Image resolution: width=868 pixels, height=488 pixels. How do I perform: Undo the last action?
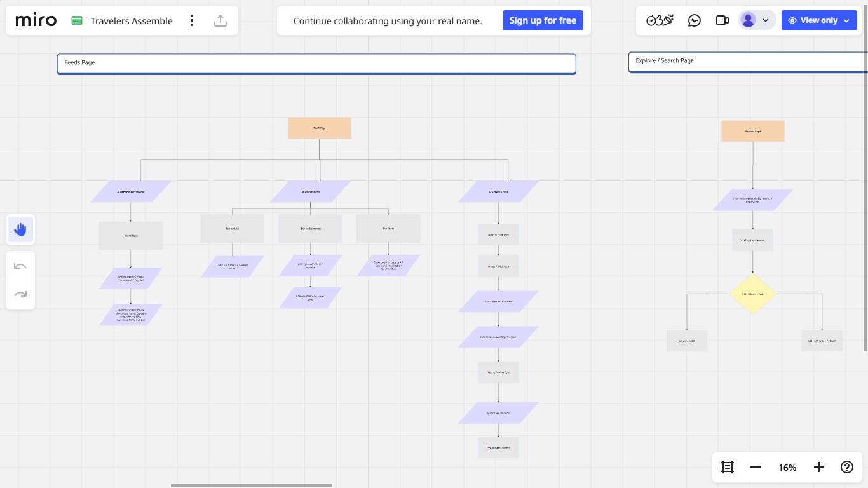click(x=20, y=266)
